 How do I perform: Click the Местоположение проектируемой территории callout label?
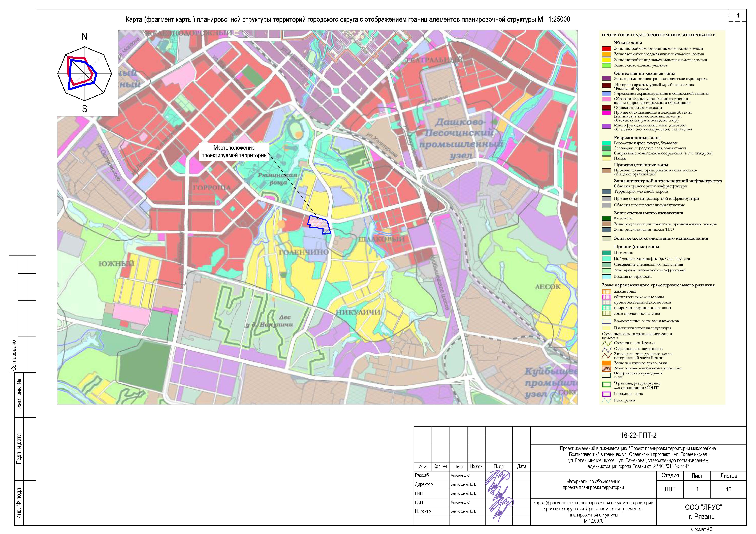(234, 152)
